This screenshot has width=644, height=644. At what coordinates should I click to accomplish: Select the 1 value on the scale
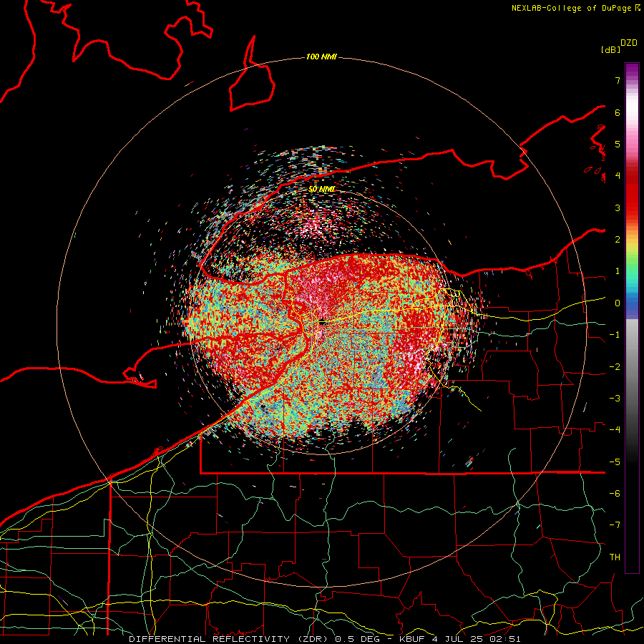(x=618, y=271)
